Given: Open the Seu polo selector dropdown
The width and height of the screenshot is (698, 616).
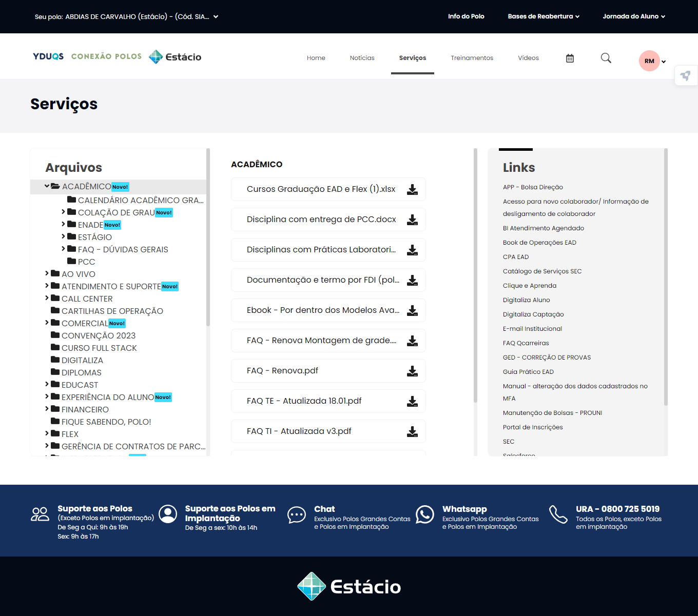Looking at the screenshot, I should [126, 16].
